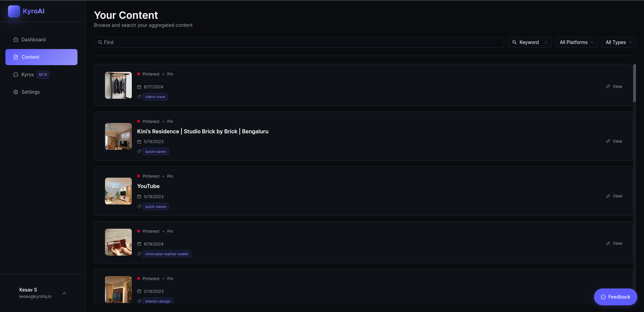This screenshot has height=312, width=644.
Task: Open the Kini's Residence thumbnail image
Action: (118, 136)
